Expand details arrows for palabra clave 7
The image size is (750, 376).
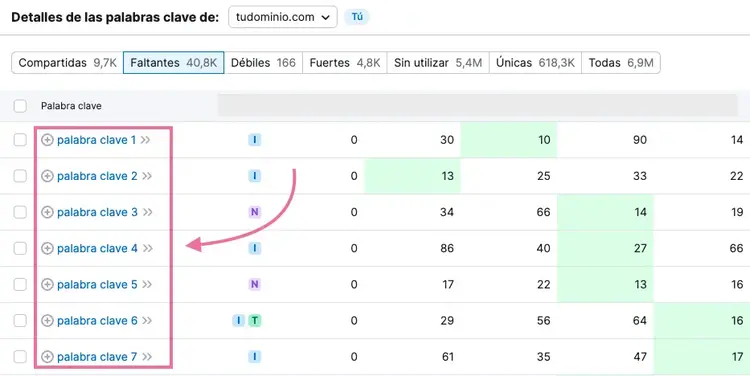[x=147, y=357]
